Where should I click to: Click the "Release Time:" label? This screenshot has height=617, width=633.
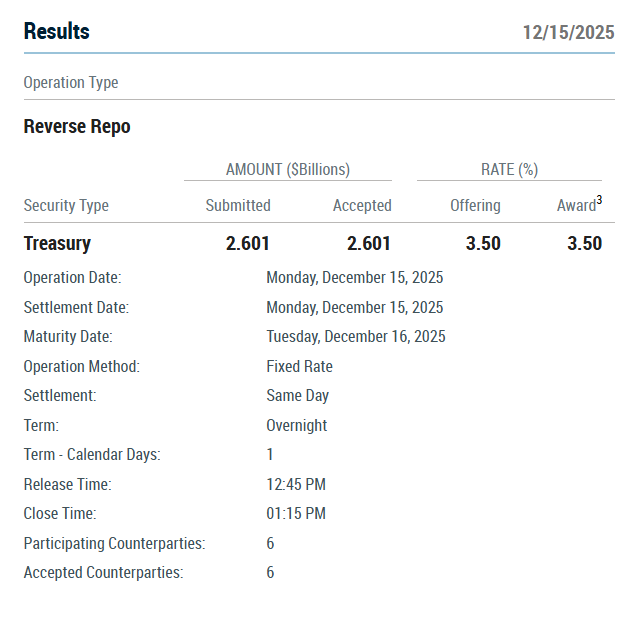pos(68,485)
